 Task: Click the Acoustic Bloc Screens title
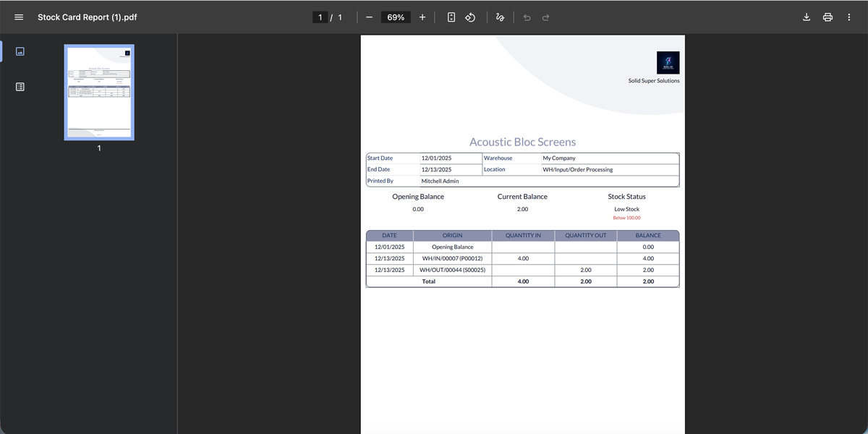pos(522,142)
